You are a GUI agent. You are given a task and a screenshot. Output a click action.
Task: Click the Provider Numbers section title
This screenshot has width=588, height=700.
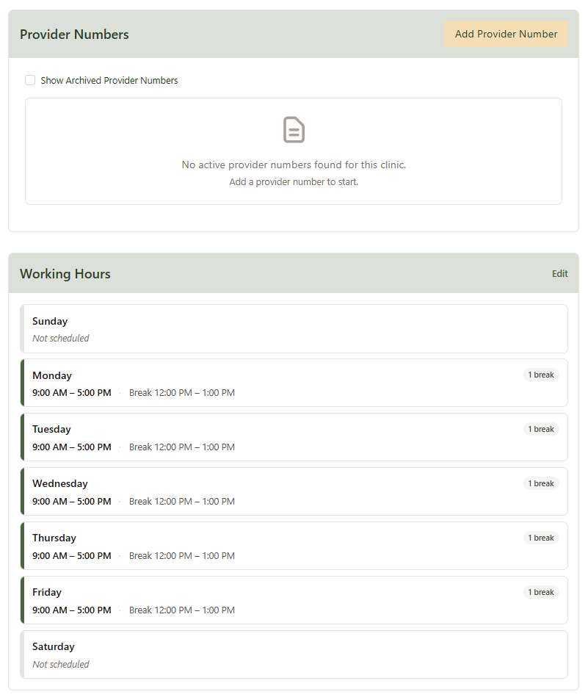click(x=74, y=35)
